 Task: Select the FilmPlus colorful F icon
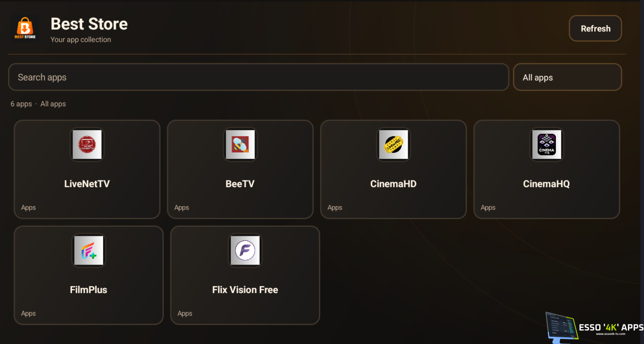[x=89, y=250]
